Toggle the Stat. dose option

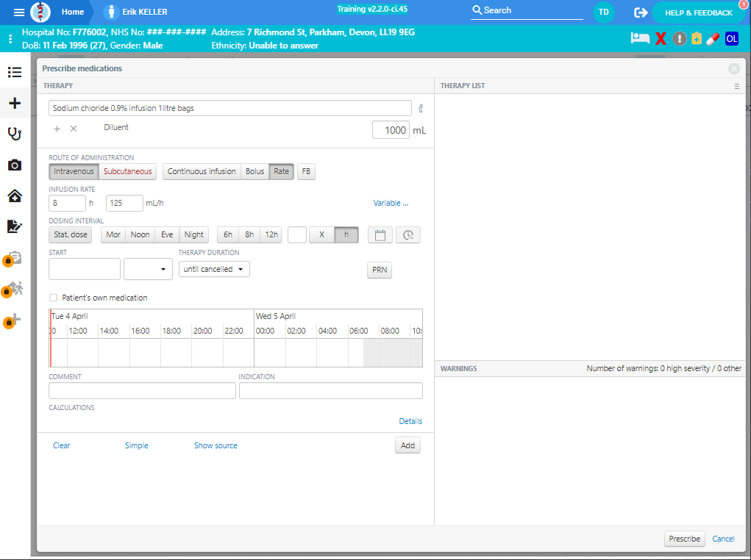click(71, 235)
